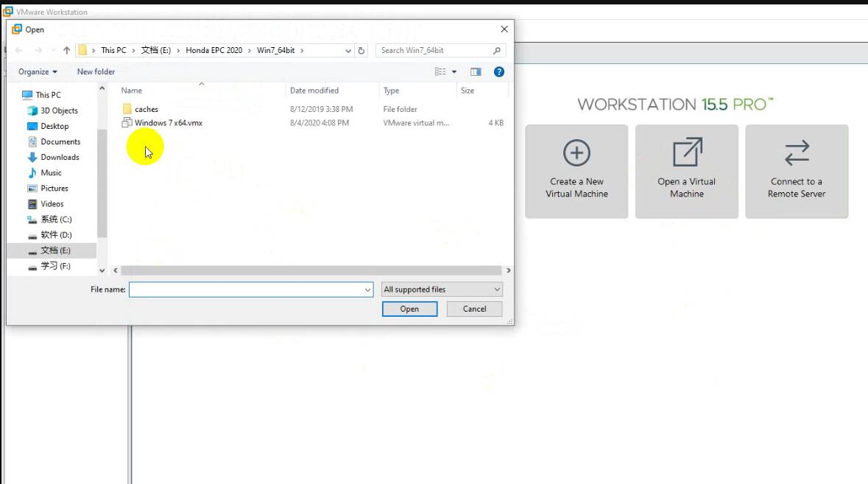Click the search magnifier icon

coord(496,50)
